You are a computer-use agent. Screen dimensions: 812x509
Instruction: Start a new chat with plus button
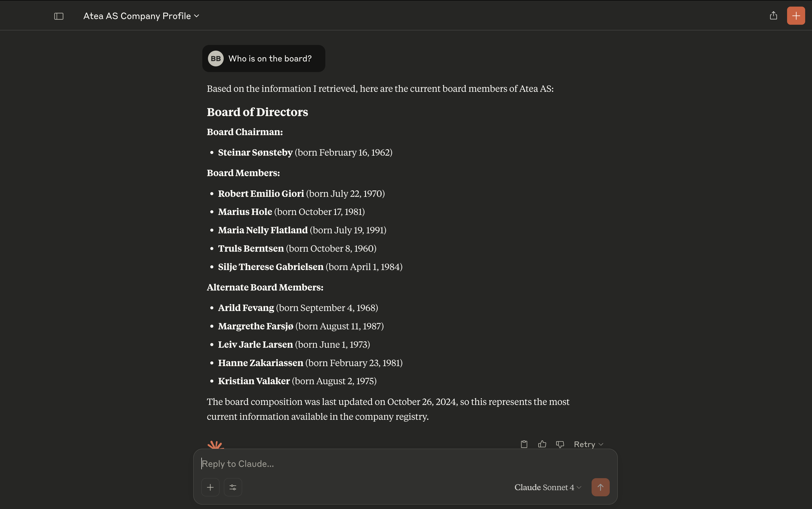[796, 16]
